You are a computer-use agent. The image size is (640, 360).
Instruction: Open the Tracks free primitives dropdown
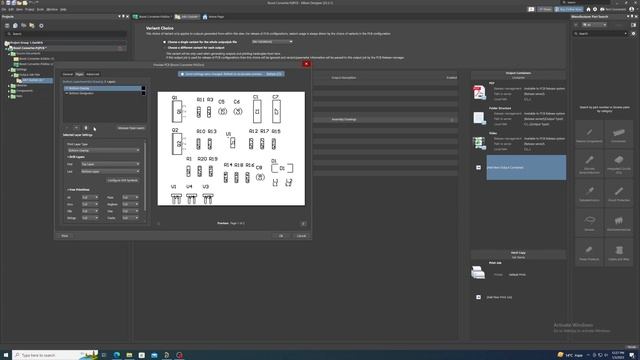coord(131,218)
